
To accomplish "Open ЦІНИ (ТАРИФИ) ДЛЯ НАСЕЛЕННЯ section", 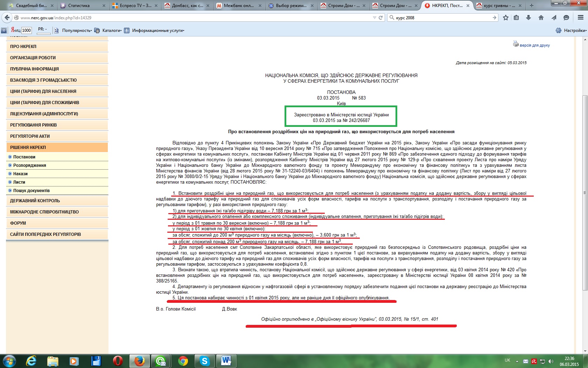I will pos(57,91).
